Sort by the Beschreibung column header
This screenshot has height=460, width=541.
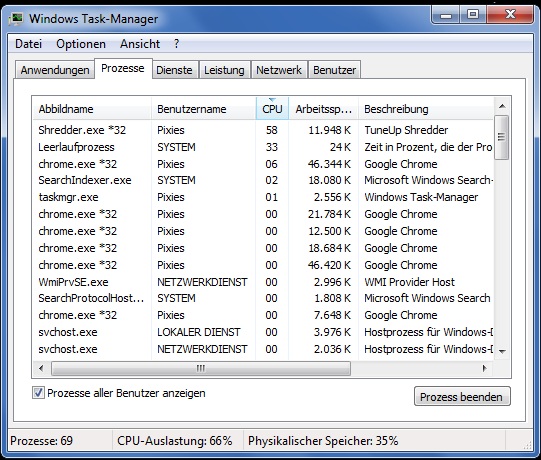[426, 109]
